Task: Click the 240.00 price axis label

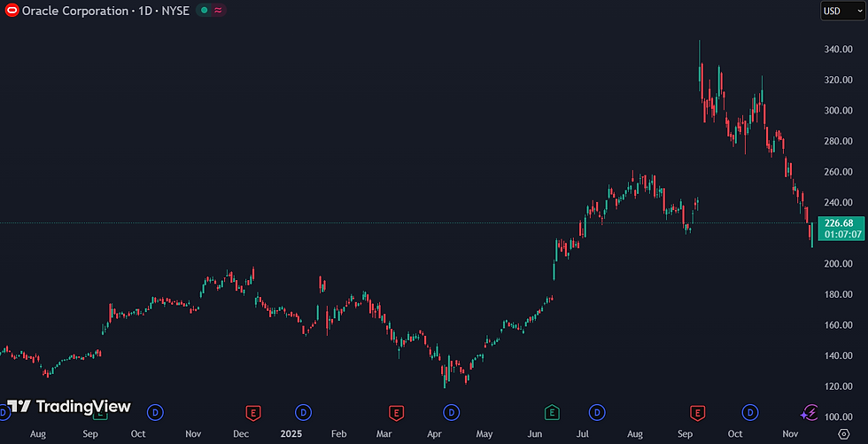Action: tap(837, 203)
